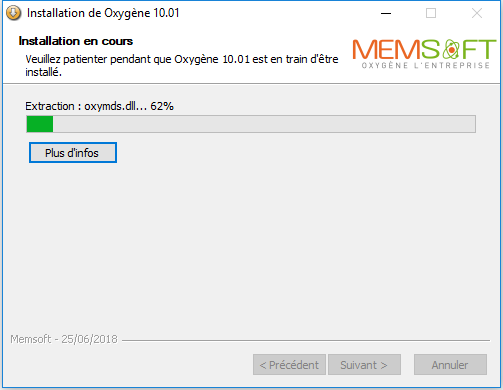Open details with Plus d'infos button
The image size is (503, 390).
click(x=73, y=153)
